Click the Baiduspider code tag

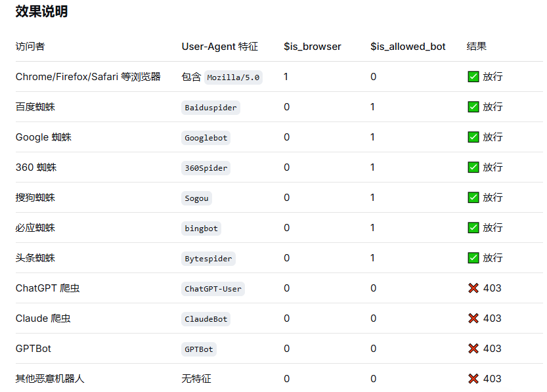(211, 108)
